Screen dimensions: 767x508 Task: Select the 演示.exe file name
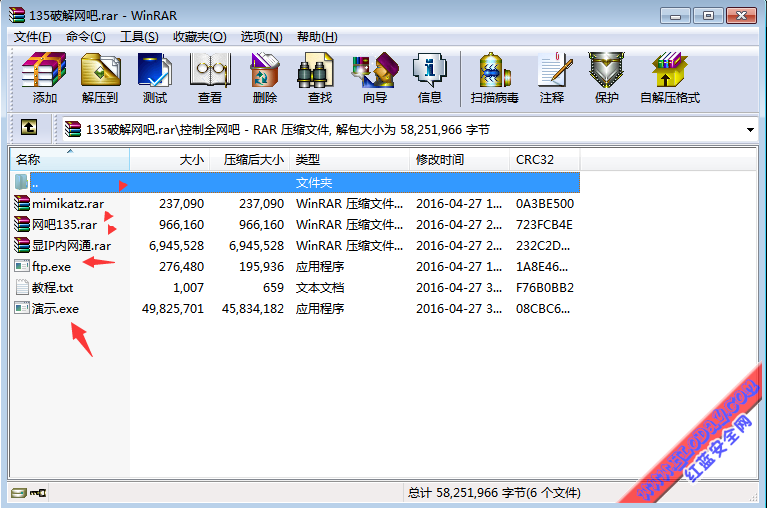(x=55, y=309)
